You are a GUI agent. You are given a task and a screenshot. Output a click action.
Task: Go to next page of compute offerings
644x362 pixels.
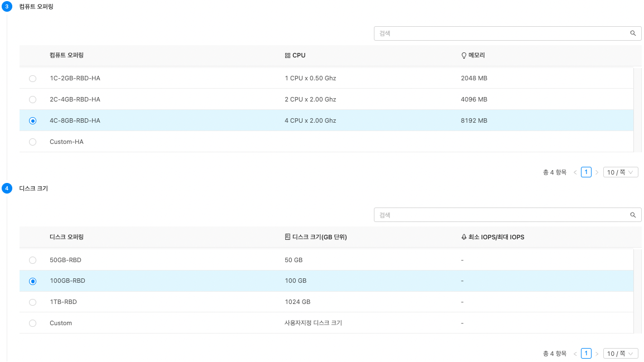597,172
